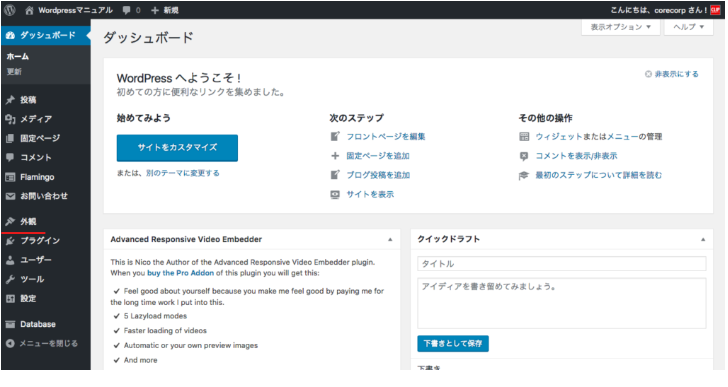Screen dimensions: 728x387
Task: Focus the タイトル input field
Action: 561,264
